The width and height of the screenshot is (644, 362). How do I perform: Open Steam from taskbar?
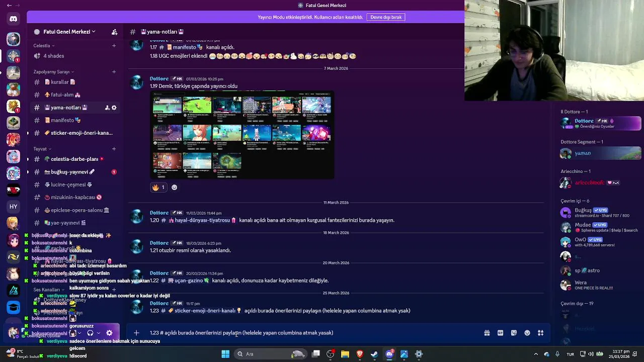[374, 354]
